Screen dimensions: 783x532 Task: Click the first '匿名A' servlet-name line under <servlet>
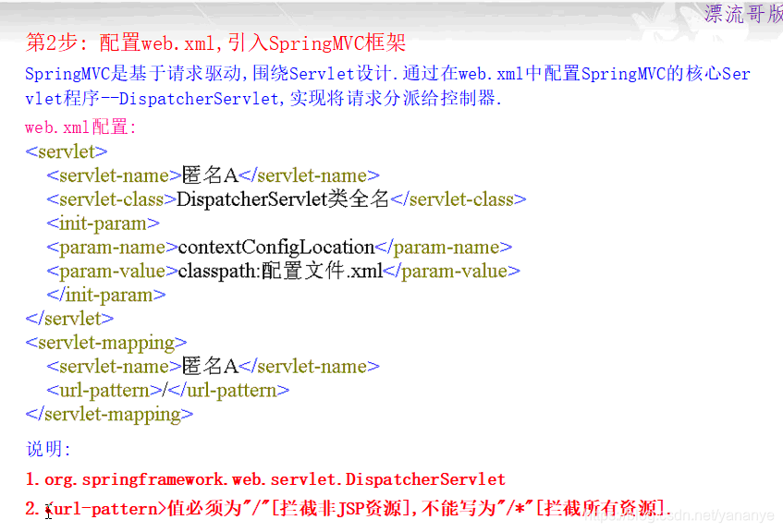pyautogui.click(x=213, y=175)
